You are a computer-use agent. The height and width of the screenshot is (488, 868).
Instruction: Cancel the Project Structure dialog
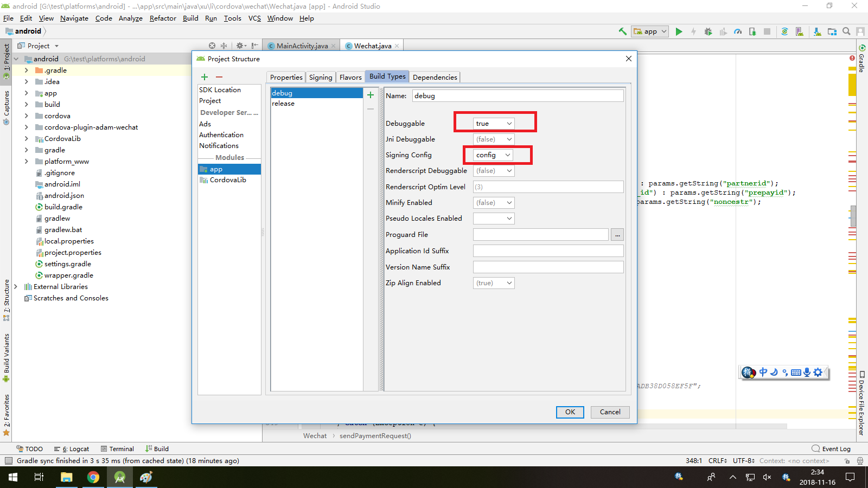click(610, 412)
